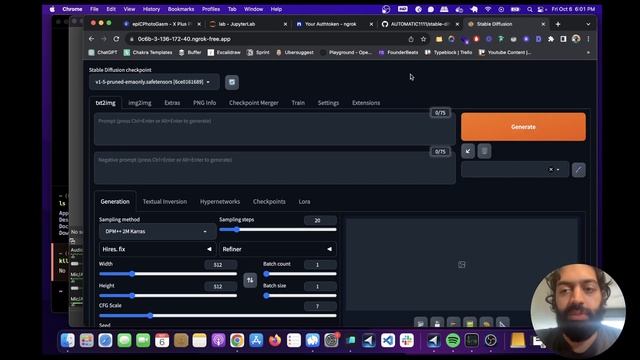Viewport: 640px width, 360px height.
Task: Click the clear prompt trash icon
Action: tap(484, 151)
